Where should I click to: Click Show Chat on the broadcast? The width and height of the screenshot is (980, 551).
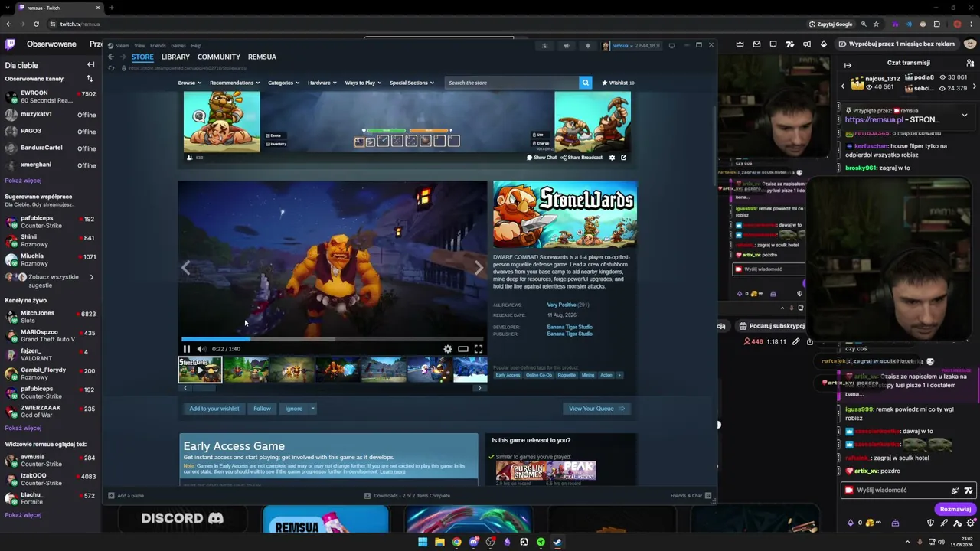541,158
